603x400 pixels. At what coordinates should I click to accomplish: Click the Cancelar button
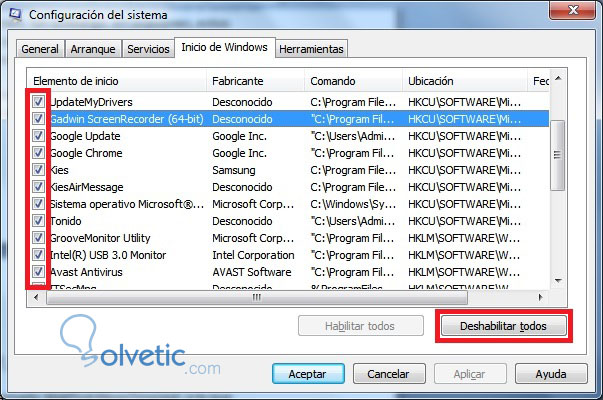click(x=389, y=374)
